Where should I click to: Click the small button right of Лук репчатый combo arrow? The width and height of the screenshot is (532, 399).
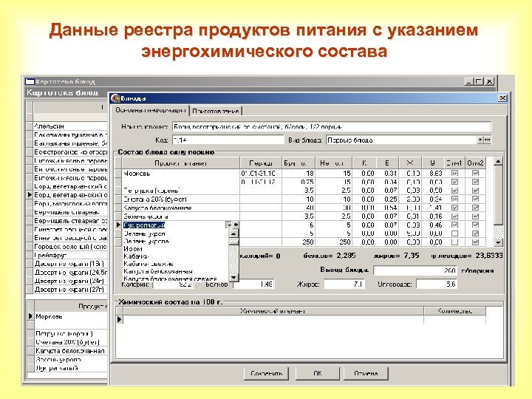(x=236, y=225)
